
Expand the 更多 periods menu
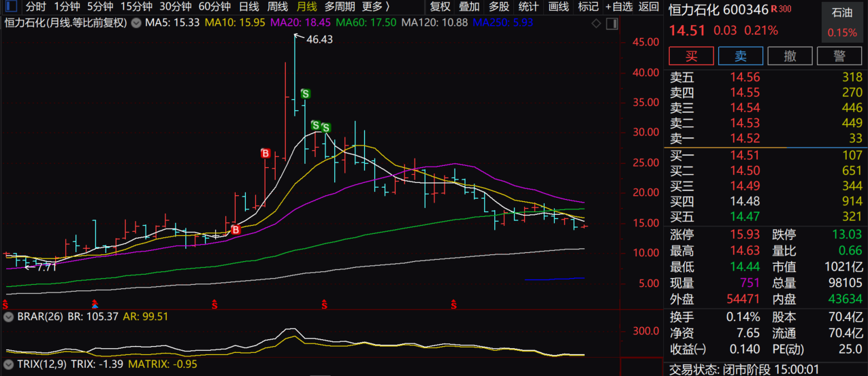coord(375,7)
